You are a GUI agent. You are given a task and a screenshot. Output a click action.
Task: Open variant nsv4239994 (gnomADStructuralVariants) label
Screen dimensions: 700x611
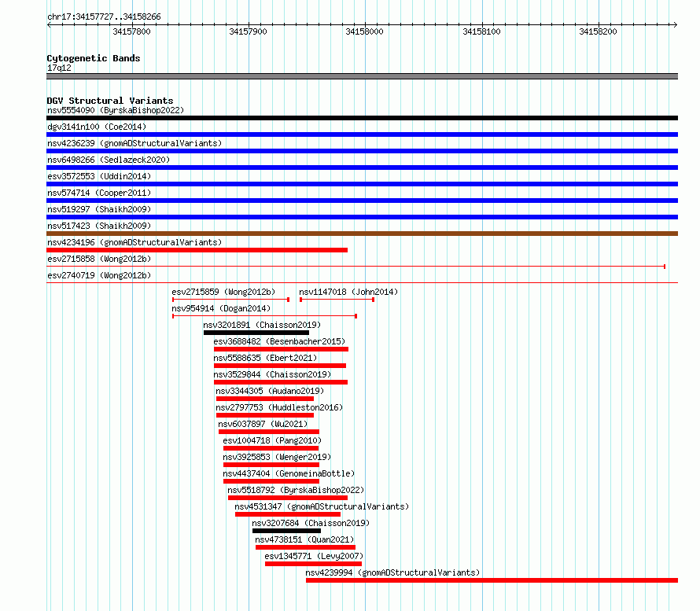pyautogui.click(x=392, y=572)
